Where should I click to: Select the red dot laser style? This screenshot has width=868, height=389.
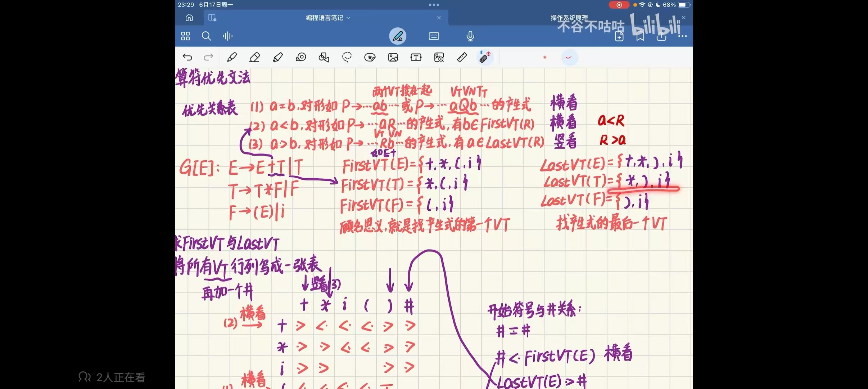[x=545, y=57]
